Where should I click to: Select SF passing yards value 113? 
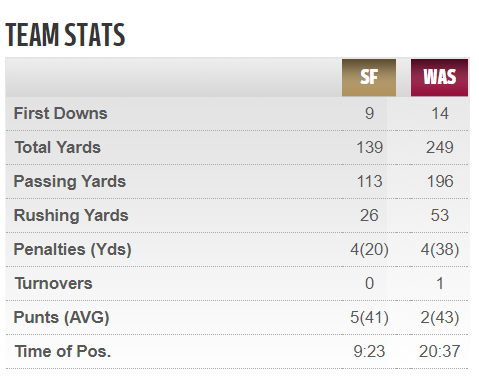click(369, 182)
